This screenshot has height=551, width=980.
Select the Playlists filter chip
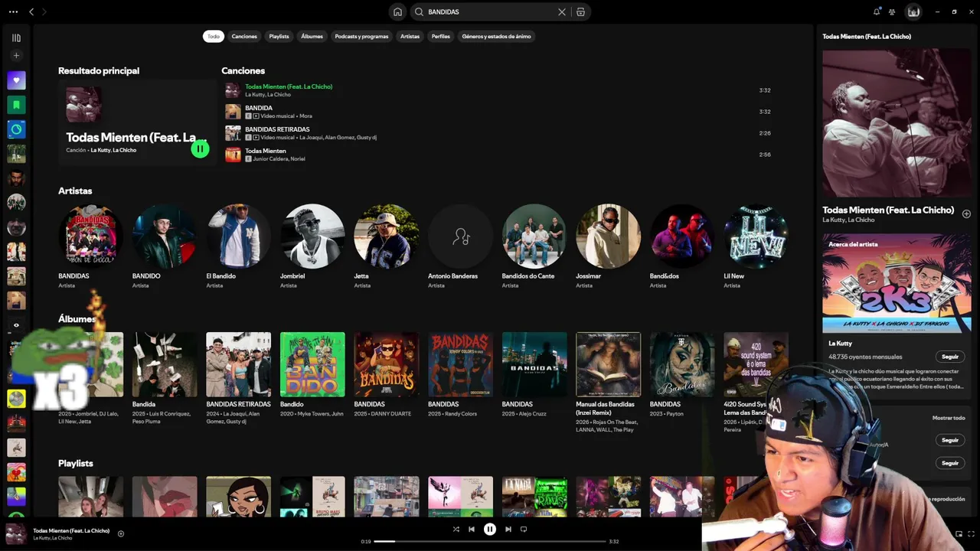(x=279, y=36)
